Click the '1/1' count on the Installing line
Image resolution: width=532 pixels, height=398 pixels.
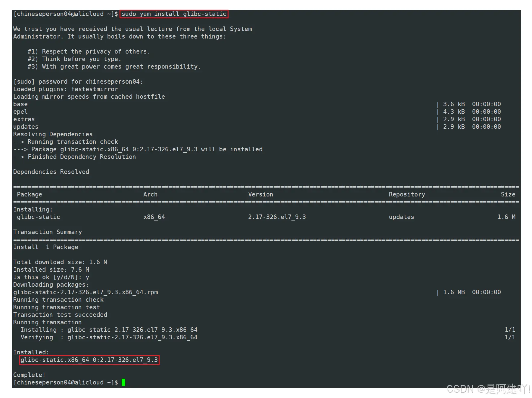[510, 330]
